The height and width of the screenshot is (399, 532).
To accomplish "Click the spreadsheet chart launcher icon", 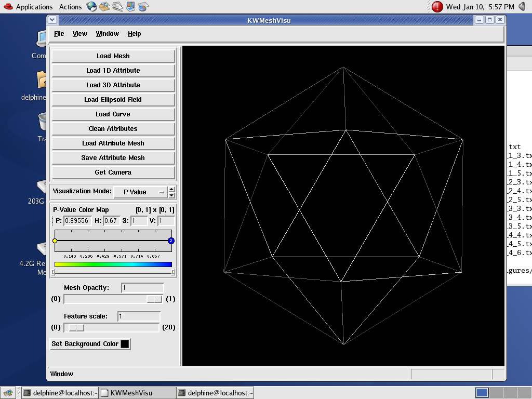I will click(143, 7).
